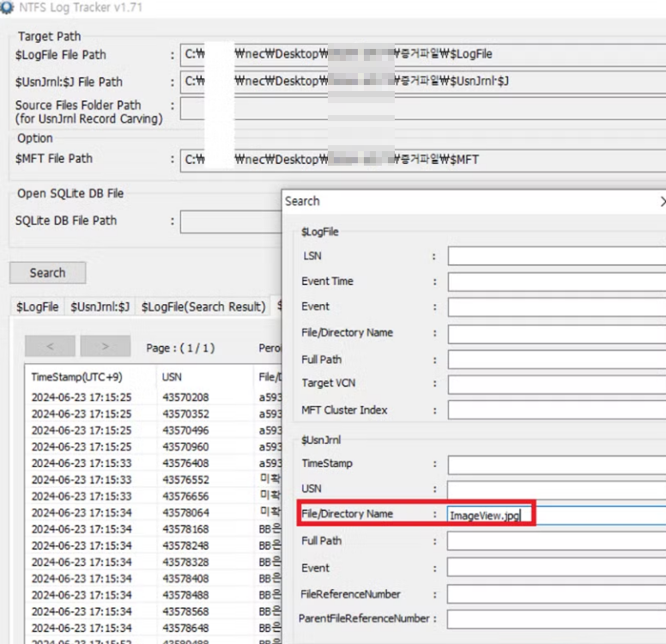666x644 pixels.
Task: Select the row with USN 43578488
Action: (x=154, y=595)
